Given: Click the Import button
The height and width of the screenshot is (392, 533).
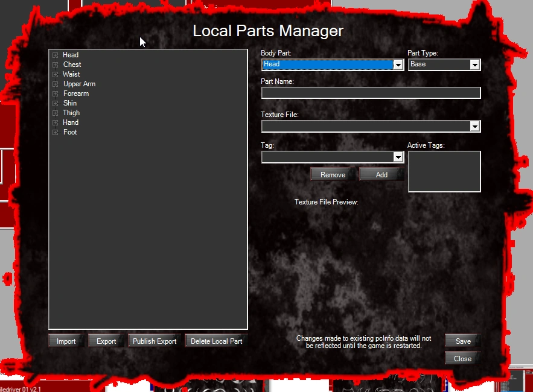Looking at the screenshot, I should [65, 340].
